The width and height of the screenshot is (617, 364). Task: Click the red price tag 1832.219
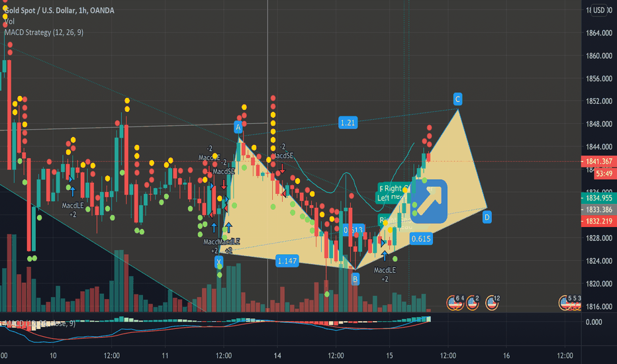[x=599, y=221]
